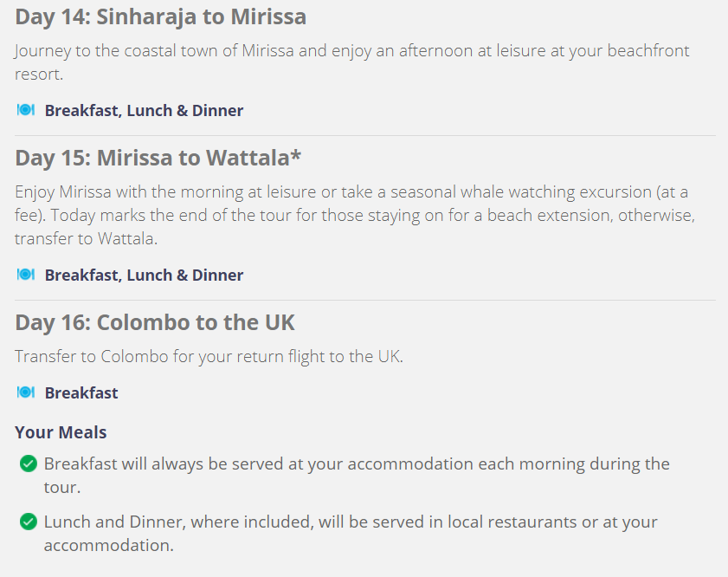Click the asterisk after Wattala

pyautogui.click(x=296, y=155)
